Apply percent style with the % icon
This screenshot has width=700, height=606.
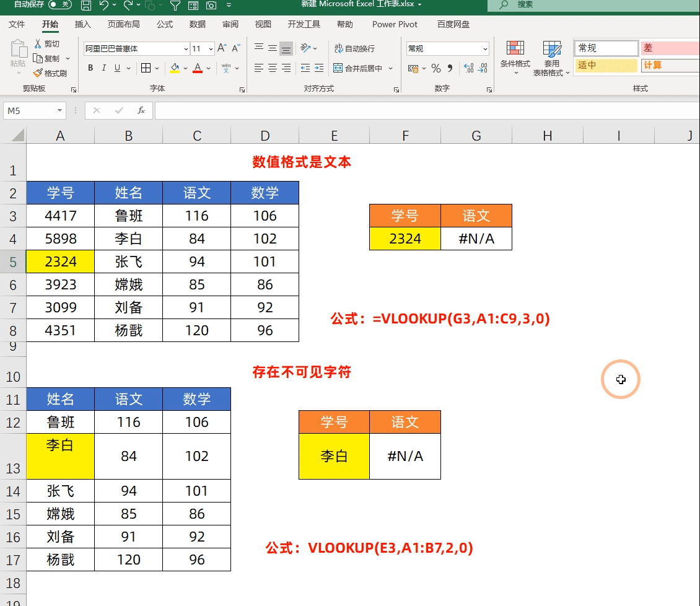(x=436, y=68)
